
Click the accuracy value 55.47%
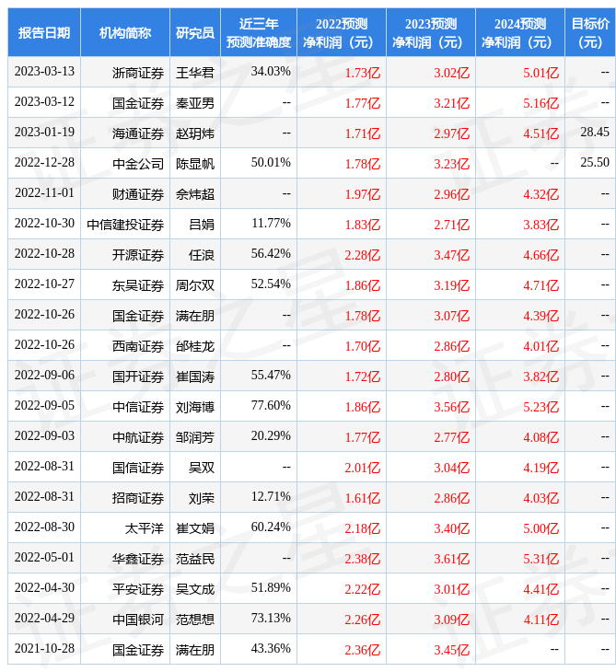coord(271,375)
